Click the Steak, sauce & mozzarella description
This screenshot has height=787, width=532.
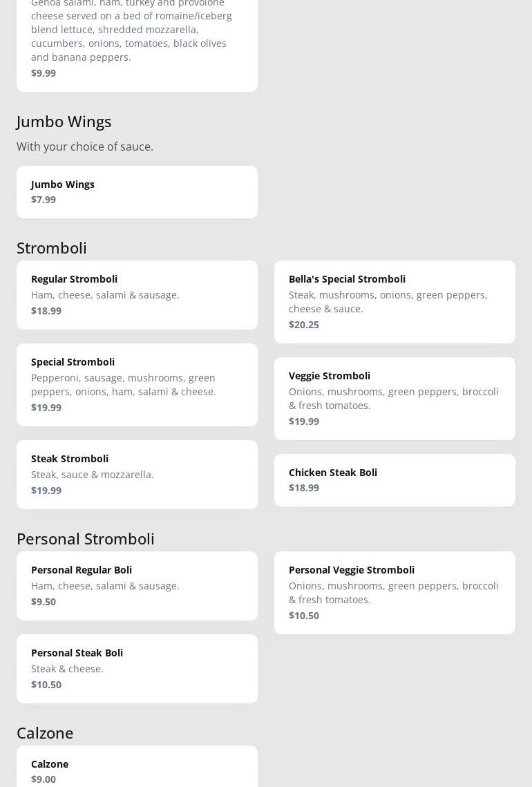pyautogui.click(x=93, y=474)
